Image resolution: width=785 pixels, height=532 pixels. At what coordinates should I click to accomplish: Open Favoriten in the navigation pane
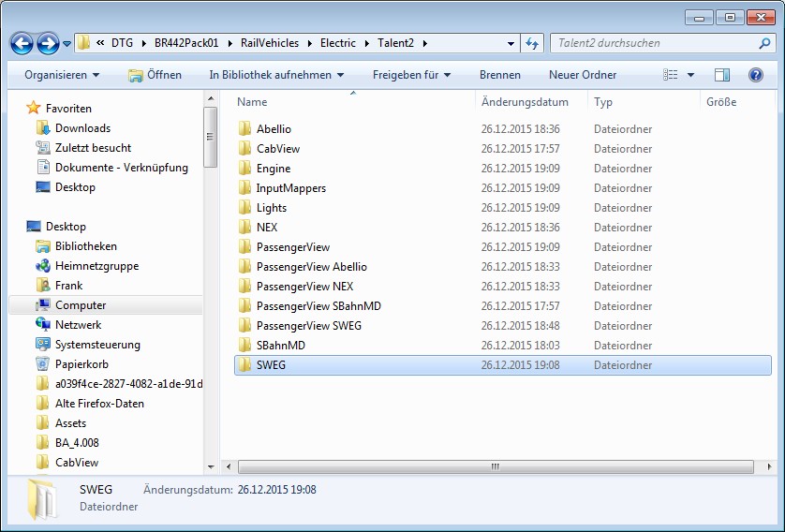point(68,109)
